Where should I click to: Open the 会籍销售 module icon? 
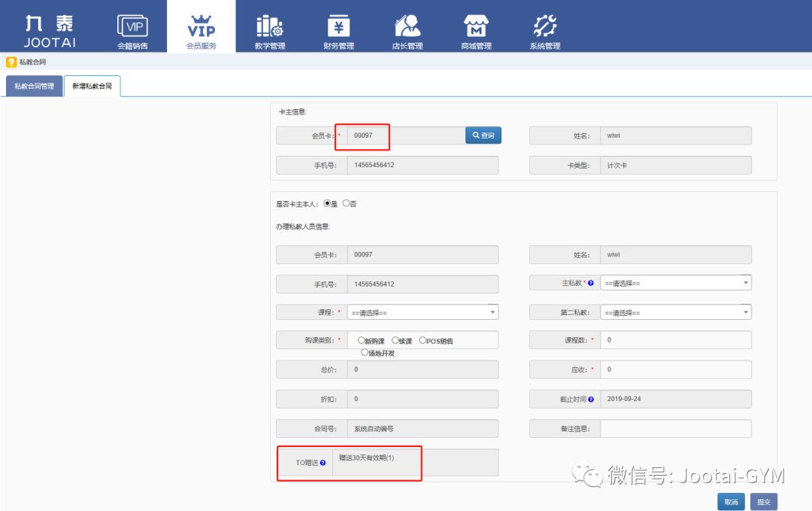pyautogui.click(x=132, y=26)
